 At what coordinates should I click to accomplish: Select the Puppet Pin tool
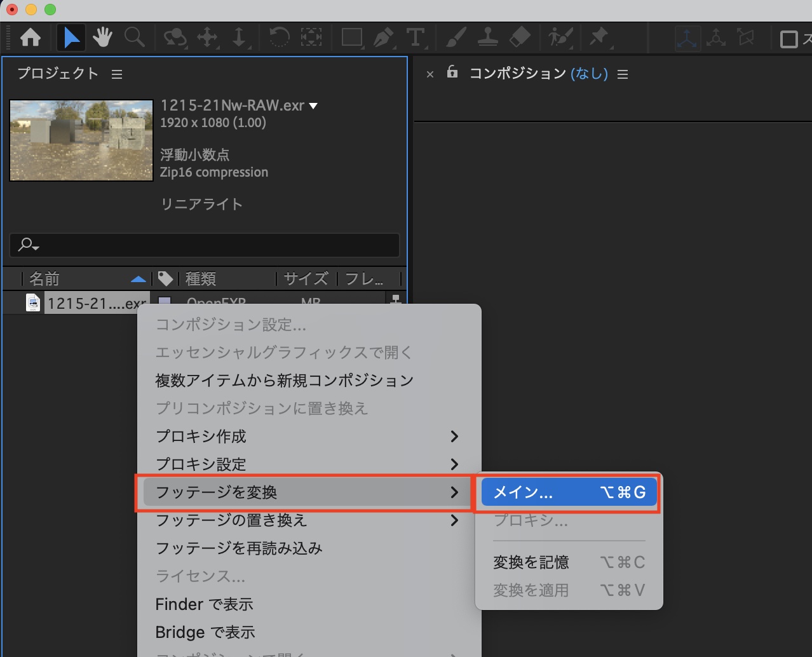599,38
